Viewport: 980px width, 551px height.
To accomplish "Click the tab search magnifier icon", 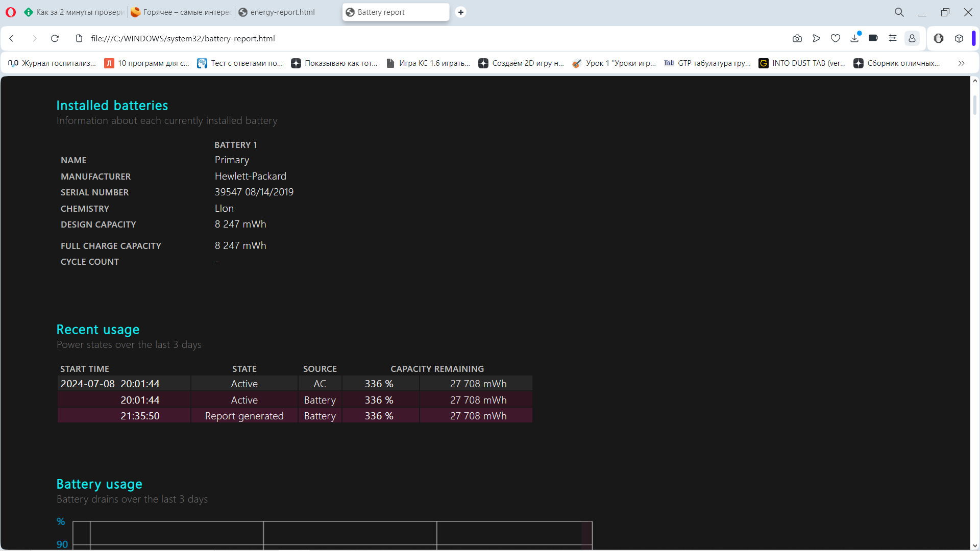I will click(899, 12).
